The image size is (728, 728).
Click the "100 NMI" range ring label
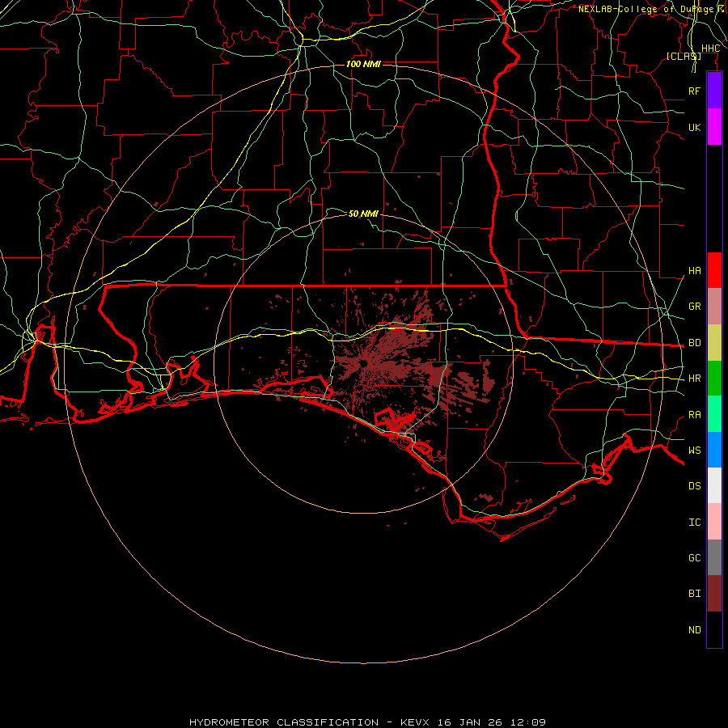pyautogui.click(x=363, y=64)
